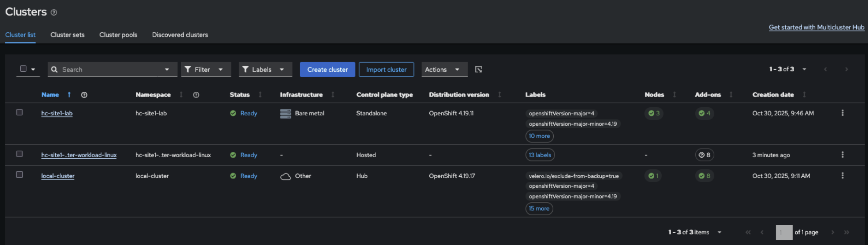Viewport: 868px width, 245px height.
Task: Click the column management icon next to Actions
Action: click(x=478, y=69)
